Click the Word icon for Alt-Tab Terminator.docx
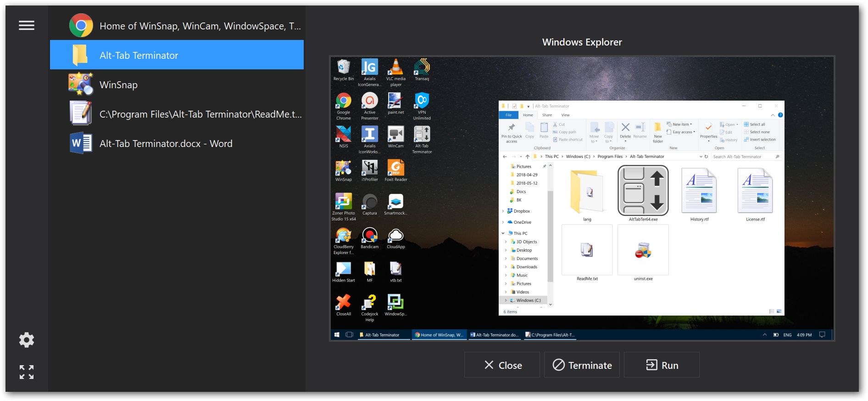 tap(81, 143)
